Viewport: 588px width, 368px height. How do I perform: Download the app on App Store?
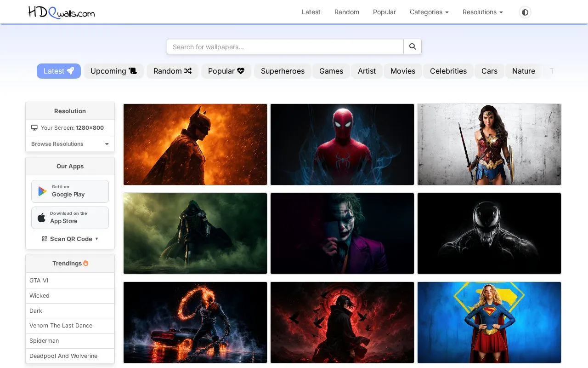click(70, 218)
